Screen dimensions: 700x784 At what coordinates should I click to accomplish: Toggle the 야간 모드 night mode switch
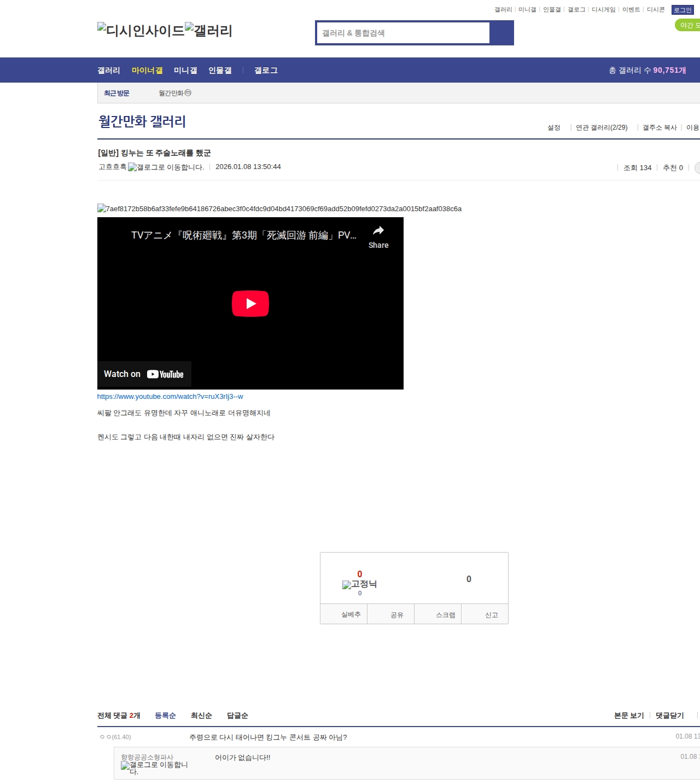[688, 25]
